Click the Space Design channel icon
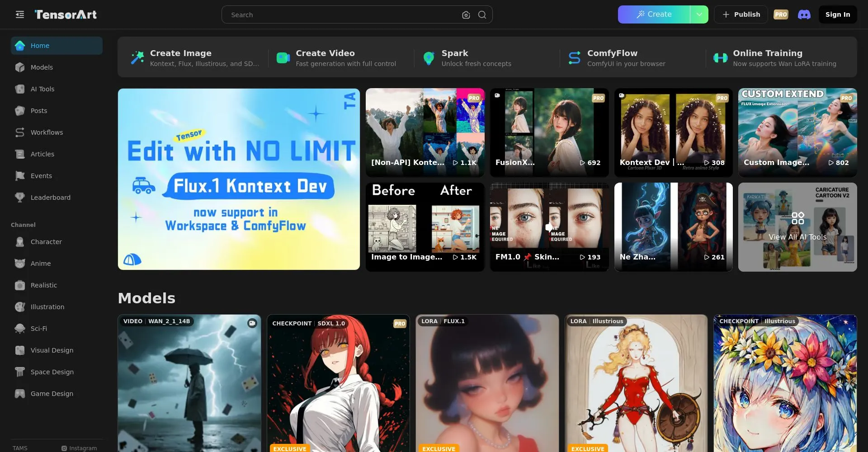The image size is (868, 452). tap(20, 372)
